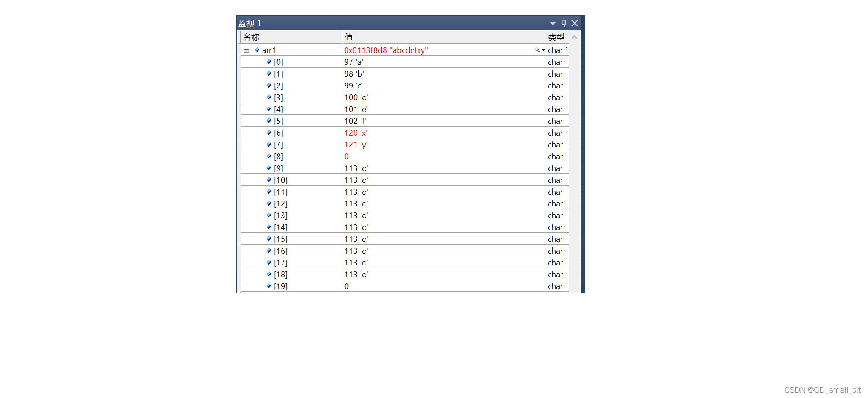Click the blue icon beside [10]
This screenshot has height=398, width=868.
coord(269,180)
